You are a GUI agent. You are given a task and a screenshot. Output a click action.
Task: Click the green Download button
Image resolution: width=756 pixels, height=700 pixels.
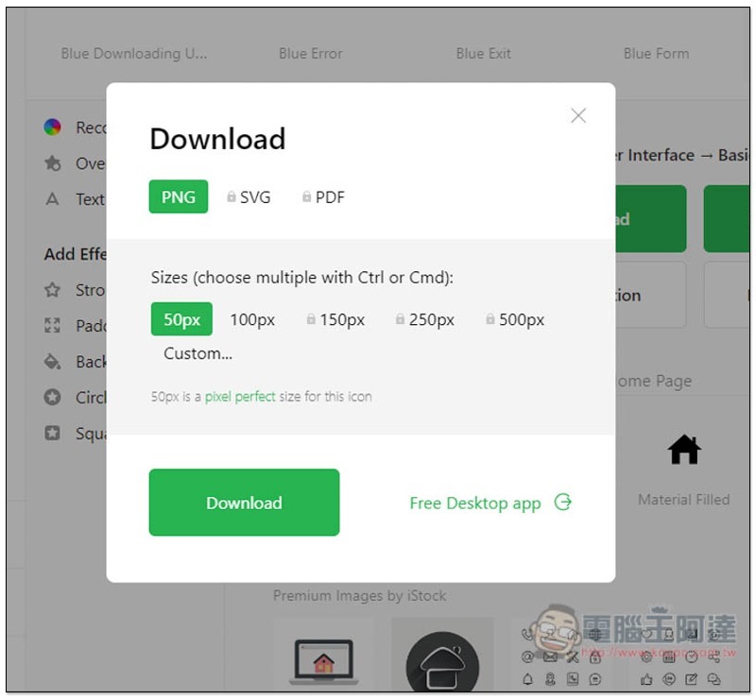(x=244, y=503)
